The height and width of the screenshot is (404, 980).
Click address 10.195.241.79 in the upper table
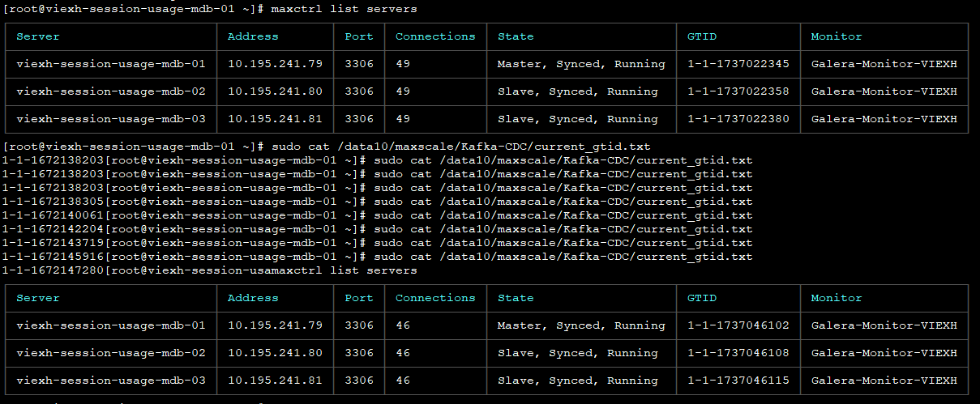pos(275,64)
